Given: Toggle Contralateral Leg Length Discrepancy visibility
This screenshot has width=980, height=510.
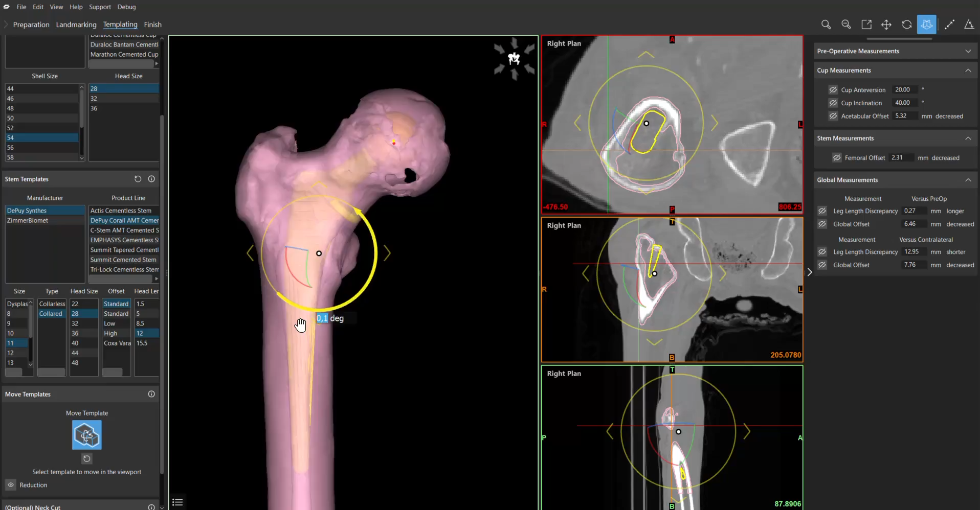Looking at the screenshot, I should click(x=822, y=251).
